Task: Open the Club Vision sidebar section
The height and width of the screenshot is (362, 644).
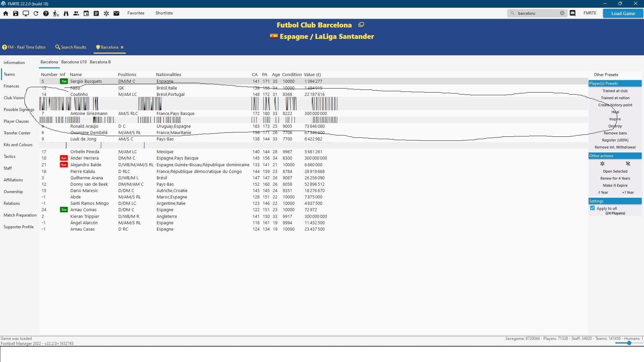Action: click(x=14, y=98)
